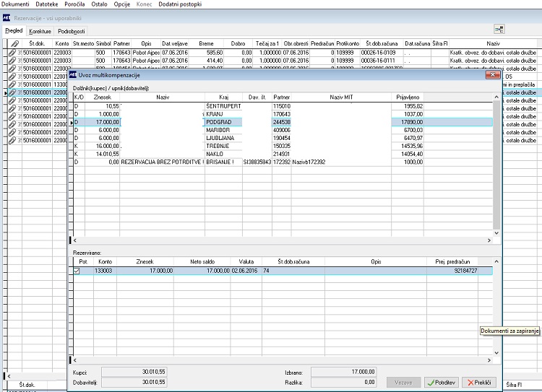This screenshot has width=542, height=392.
Task: Sort by the Prijavljeno column header
Action: (408, 97)
